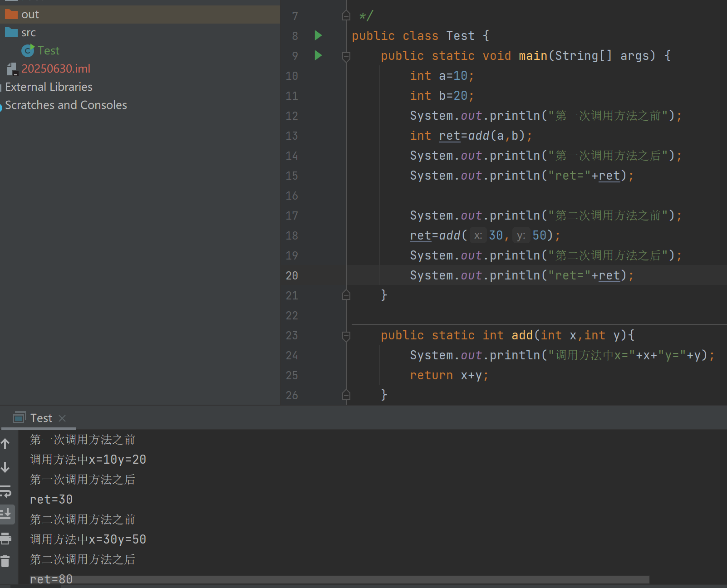Click the iml file icon

click(x=12, y=69)
